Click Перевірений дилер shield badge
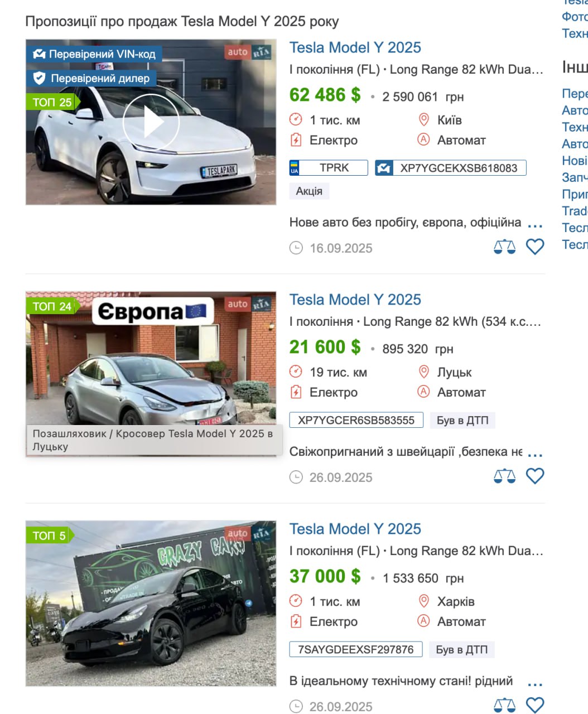The image size is (588, 714). [91, 78]
